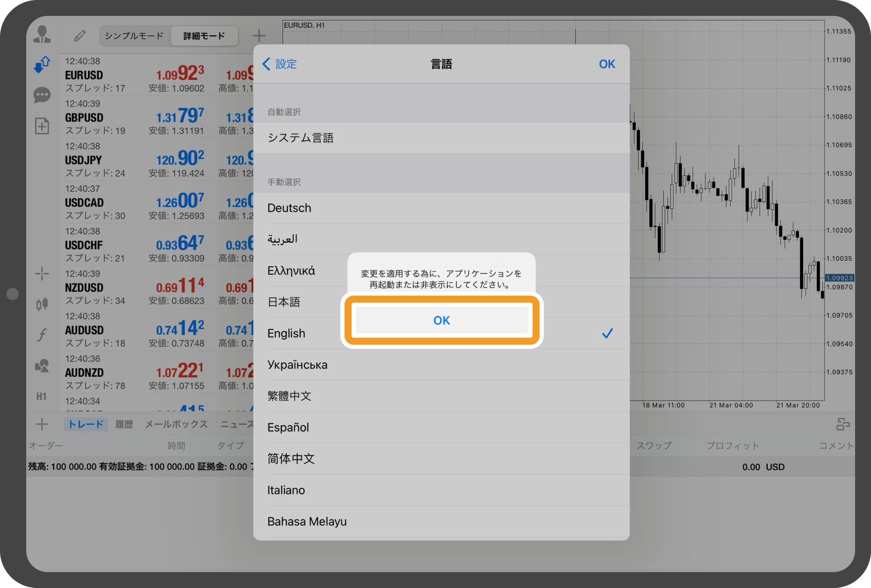Select the crosshair tool icon
This screenshot has width=871, height=588.
point(42,273)
